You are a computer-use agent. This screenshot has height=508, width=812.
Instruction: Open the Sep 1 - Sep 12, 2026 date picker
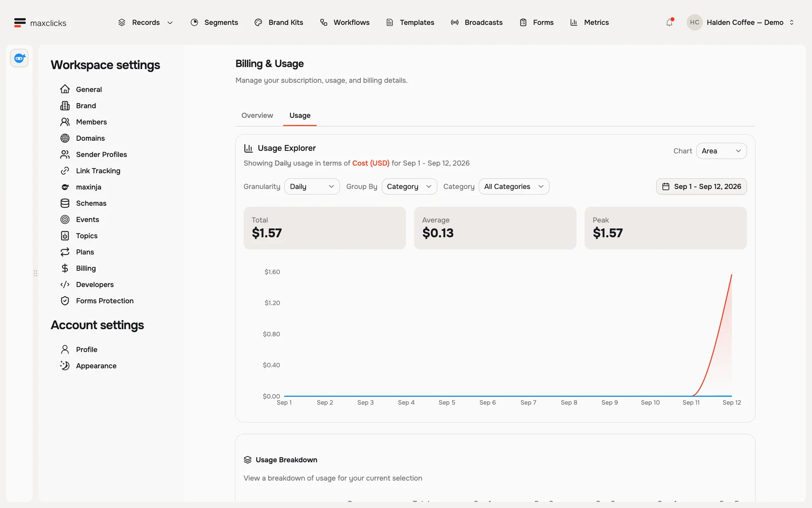(x=701, y=186)
